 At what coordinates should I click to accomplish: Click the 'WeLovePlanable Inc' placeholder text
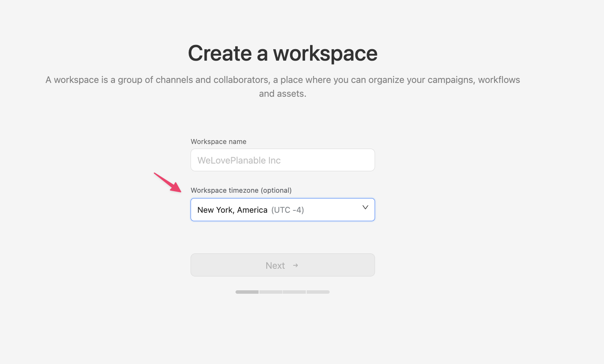pyautogui.click(x=239, y=160)
